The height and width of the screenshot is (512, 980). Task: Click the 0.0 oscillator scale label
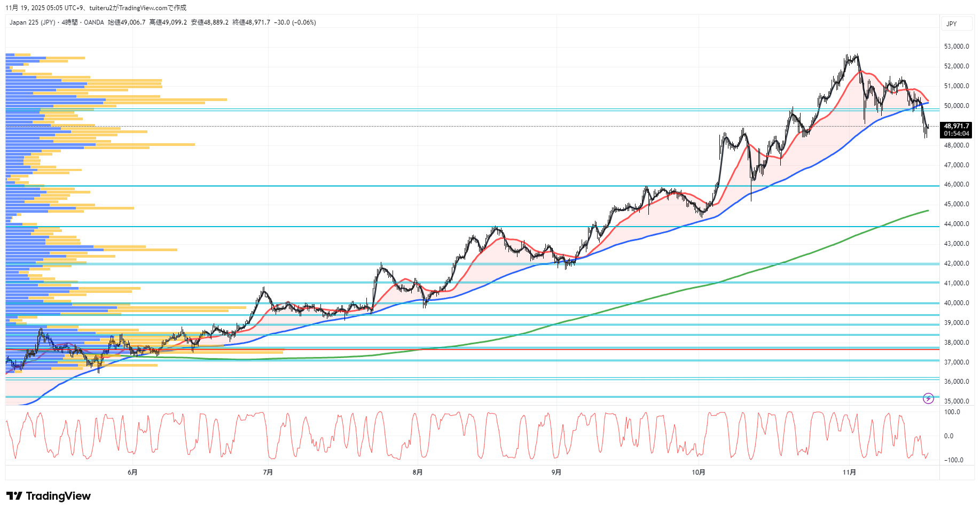948,436
